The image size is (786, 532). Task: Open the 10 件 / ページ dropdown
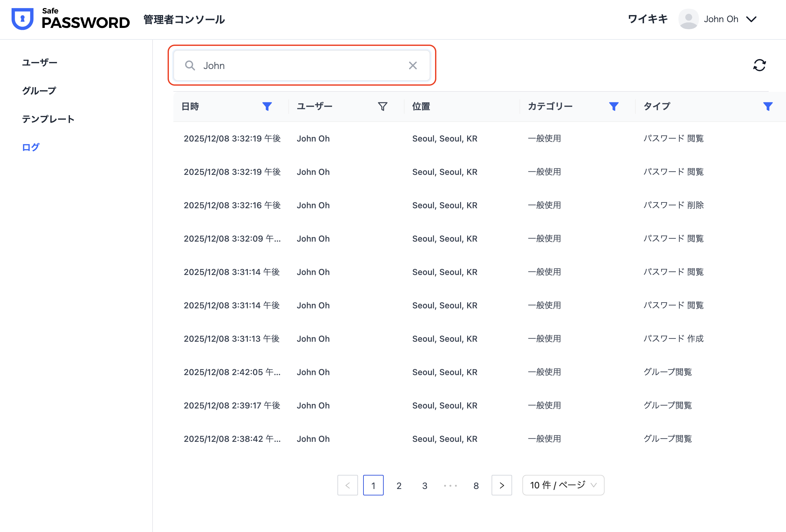(563, 485)
